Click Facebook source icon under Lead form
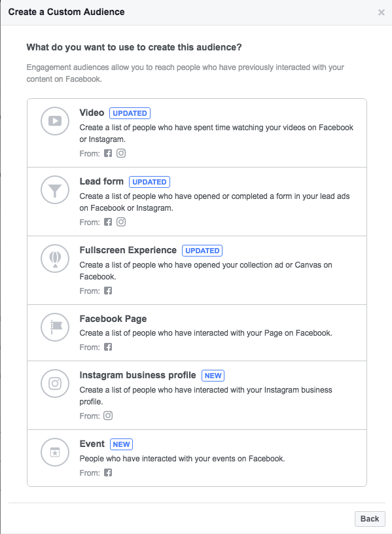The width and height of the screenshot is (392, 534). pyautogui.click(x=108, y=222)
